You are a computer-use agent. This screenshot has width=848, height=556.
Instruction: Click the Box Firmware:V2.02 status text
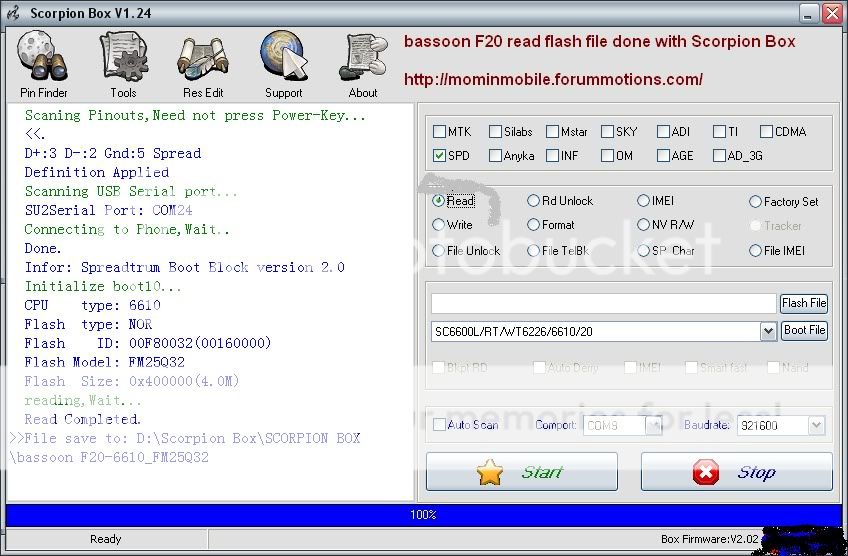tap(710, 539)
